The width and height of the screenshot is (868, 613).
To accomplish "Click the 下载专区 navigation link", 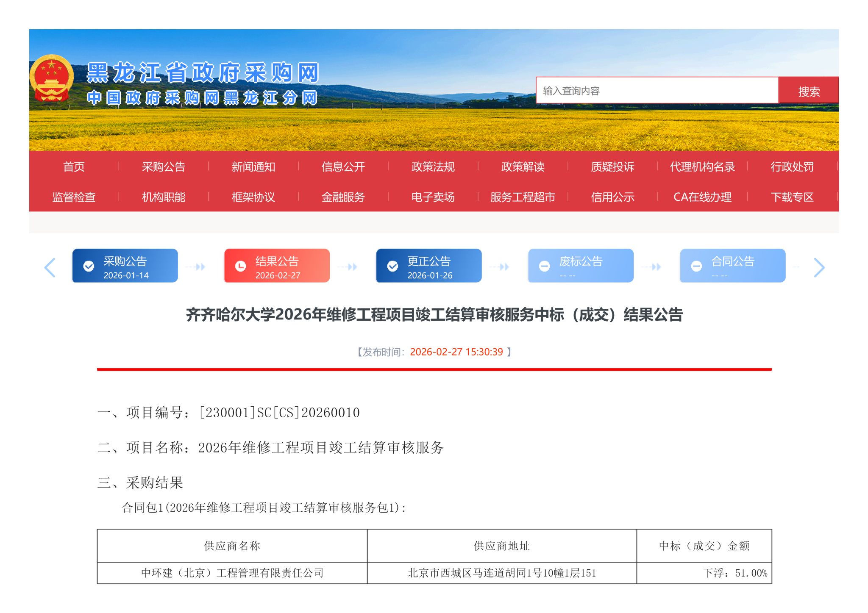I will [x=792, y=197].
